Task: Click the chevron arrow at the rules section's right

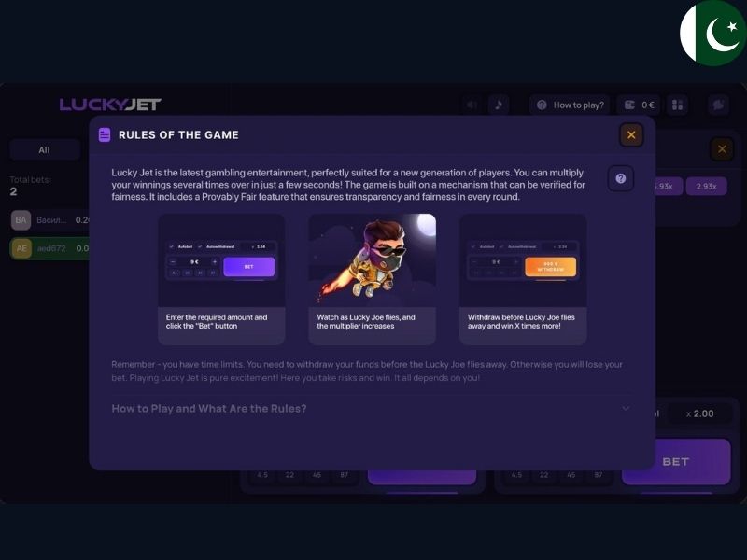Action: click(x=626, y=409)
